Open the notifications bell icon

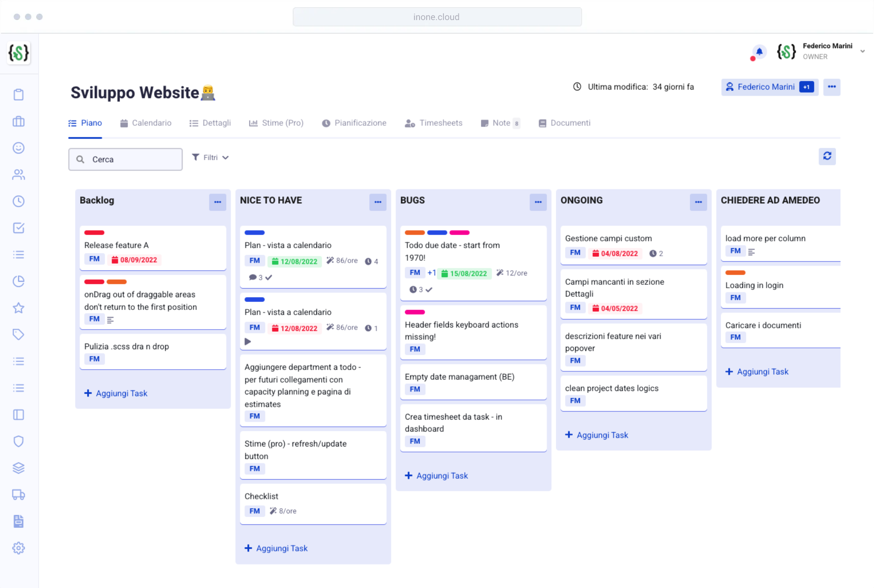click(759, 52)
